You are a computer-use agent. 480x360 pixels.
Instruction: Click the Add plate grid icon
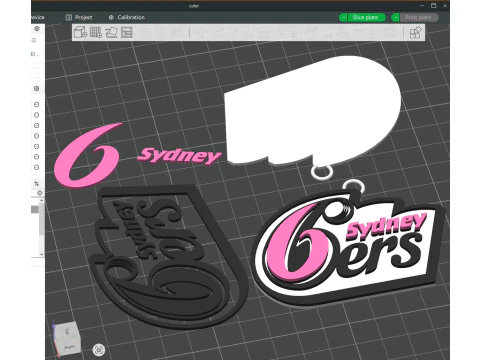tap(96, 32)
